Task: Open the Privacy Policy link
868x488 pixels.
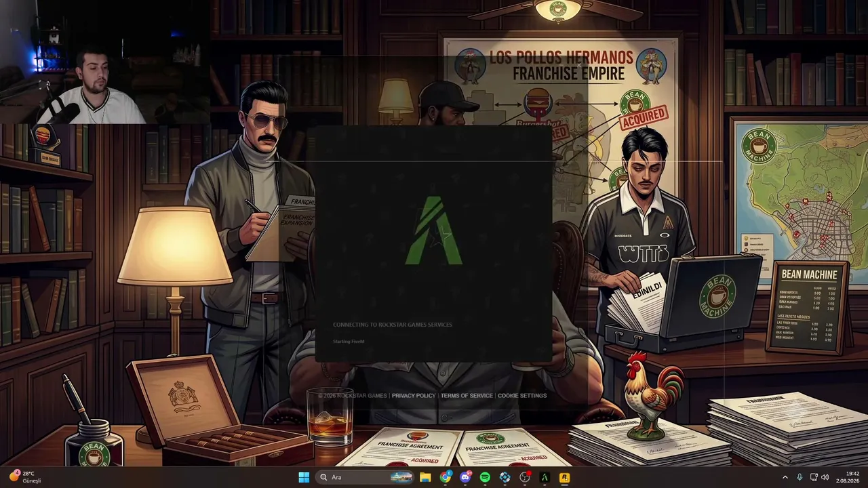Action: tap(414, 396)
